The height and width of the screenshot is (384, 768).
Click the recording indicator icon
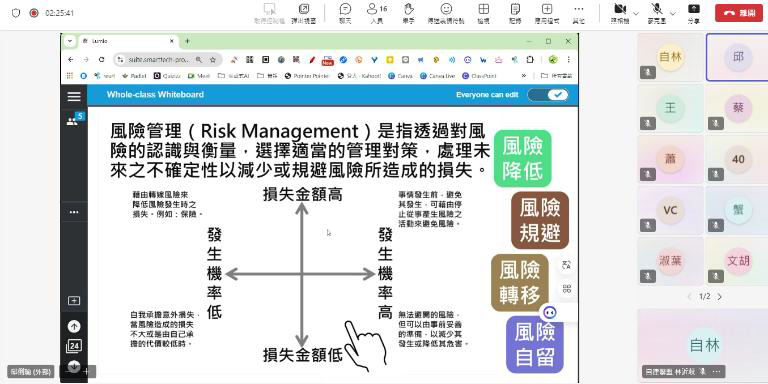click(x=34, y=13)
